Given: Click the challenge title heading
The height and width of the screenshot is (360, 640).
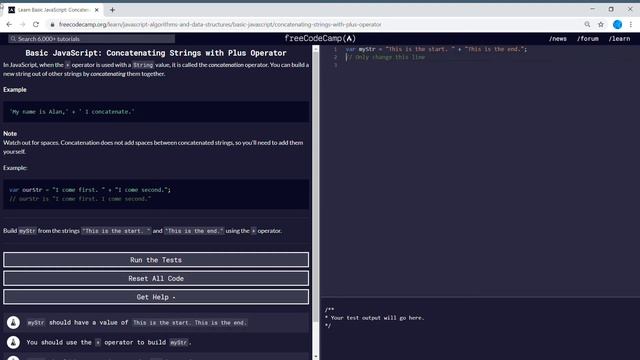Looking at the screenshot, I should pyautogui.click(x=156, y=53).
